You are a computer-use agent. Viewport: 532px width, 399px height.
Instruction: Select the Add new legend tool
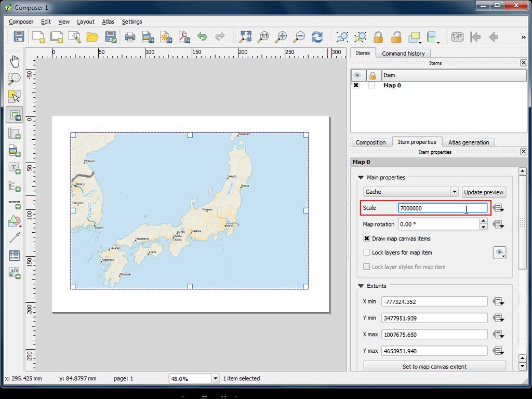coord(14,186)
